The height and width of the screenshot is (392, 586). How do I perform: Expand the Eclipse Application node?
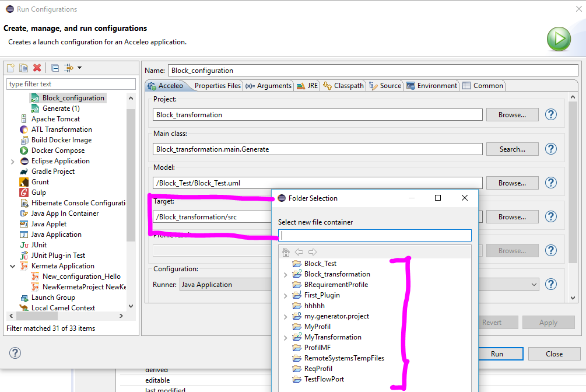tap(13, 162)
